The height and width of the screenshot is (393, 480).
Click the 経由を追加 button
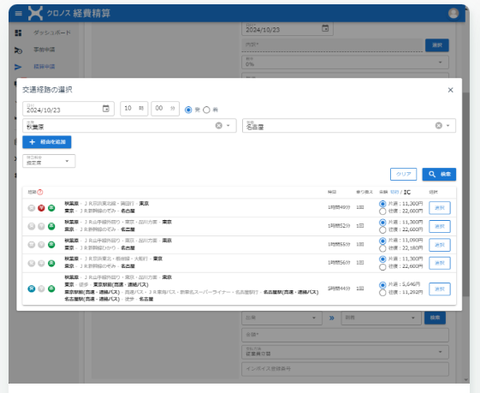tap(47, 142)
